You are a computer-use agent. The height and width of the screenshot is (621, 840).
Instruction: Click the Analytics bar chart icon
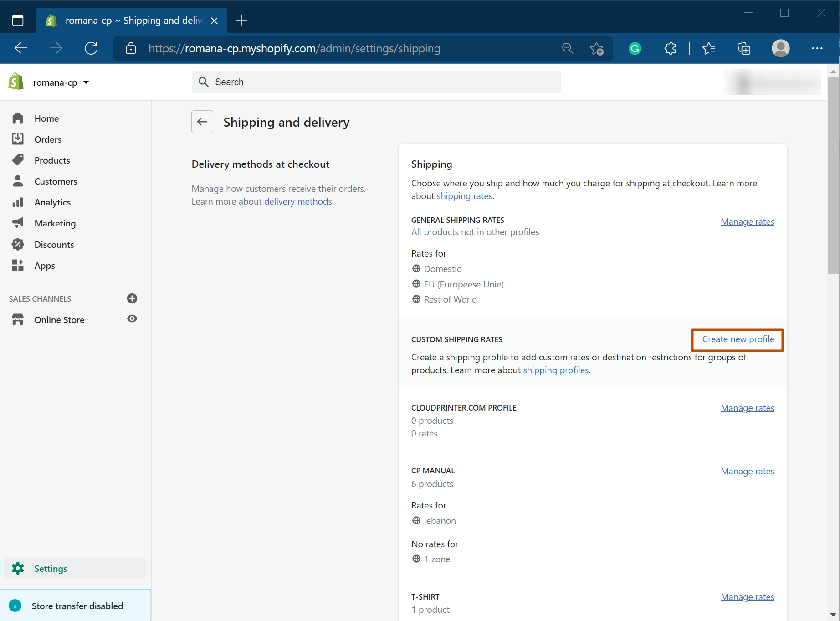tap(18, 202)
